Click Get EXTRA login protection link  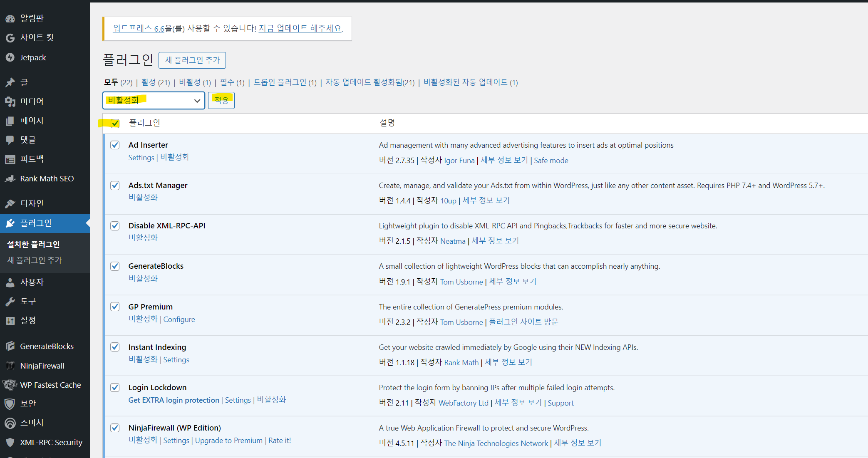coord(174,400)
